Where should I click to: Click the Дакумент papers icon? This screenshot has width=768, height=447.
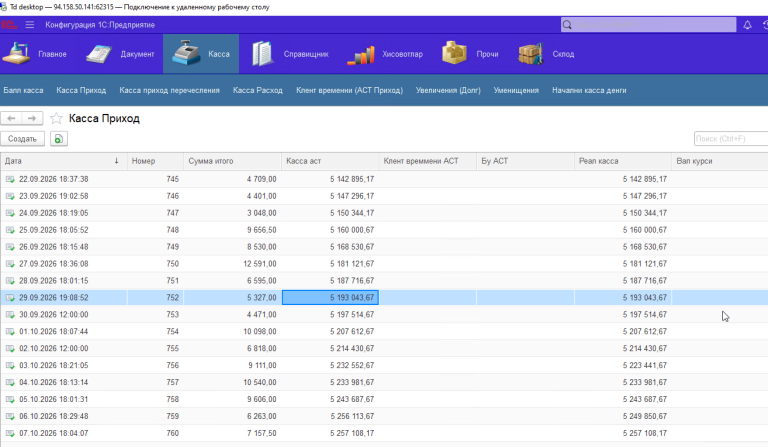pos(99,54)
